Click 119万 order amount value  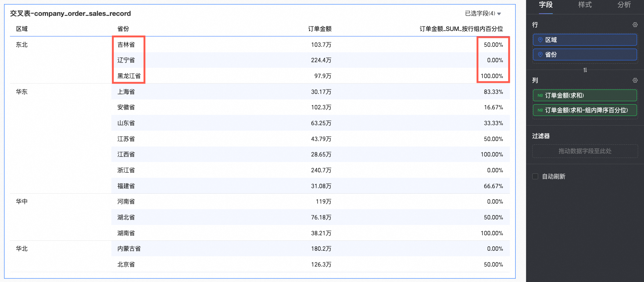[x=323, y=201]
